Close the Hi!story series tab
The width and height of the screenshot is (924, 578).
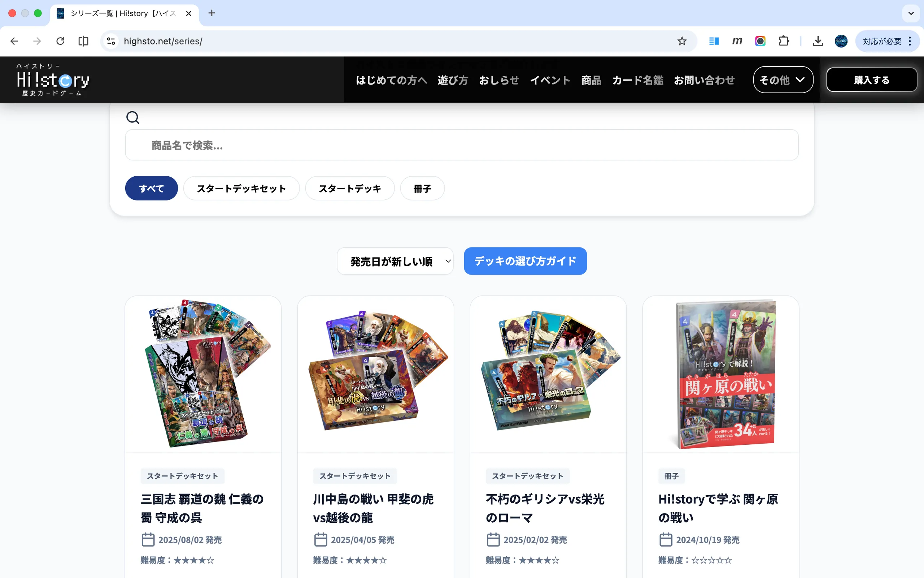pos(189,13)
